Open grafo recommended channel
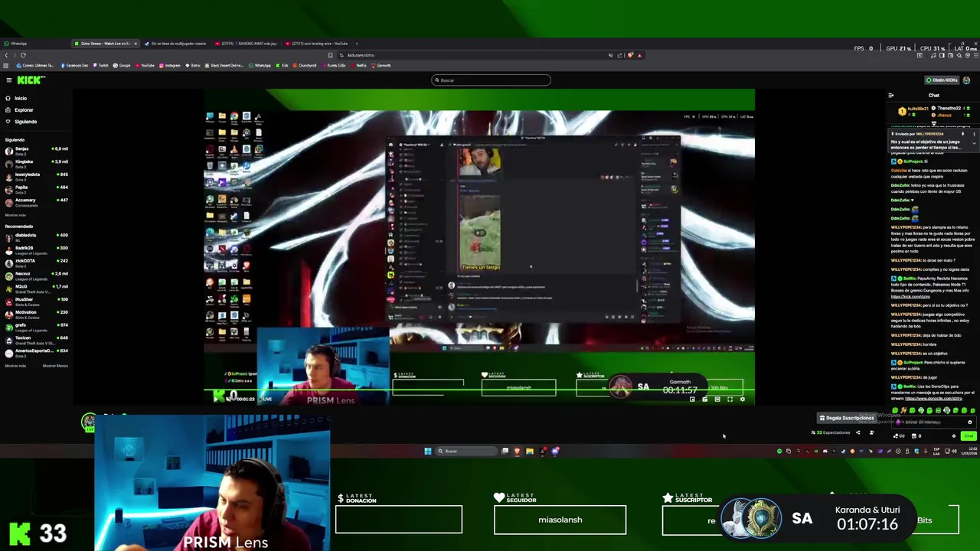 36,326
